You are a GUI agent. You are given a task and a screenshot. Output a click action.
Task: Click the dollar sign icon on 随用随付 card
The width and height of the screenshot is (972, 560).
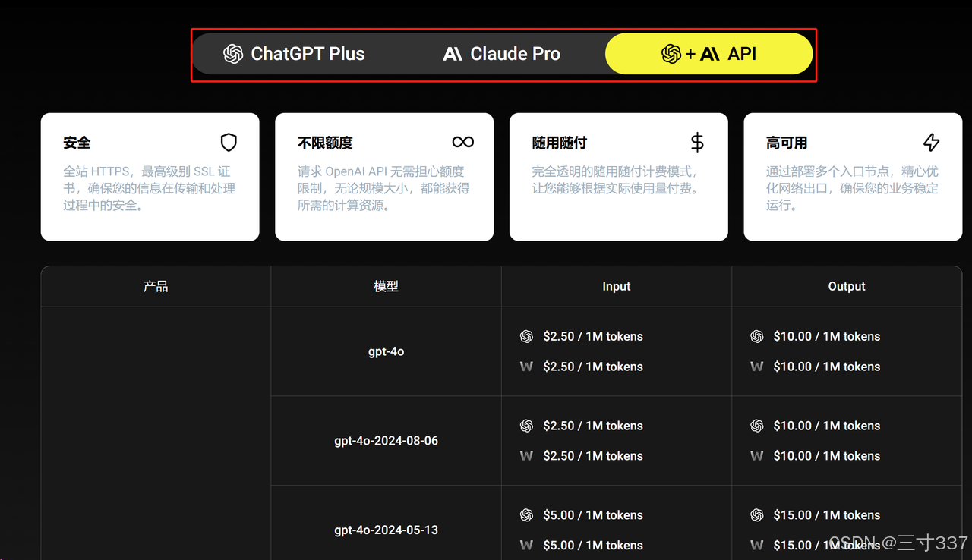coord(697,142)
